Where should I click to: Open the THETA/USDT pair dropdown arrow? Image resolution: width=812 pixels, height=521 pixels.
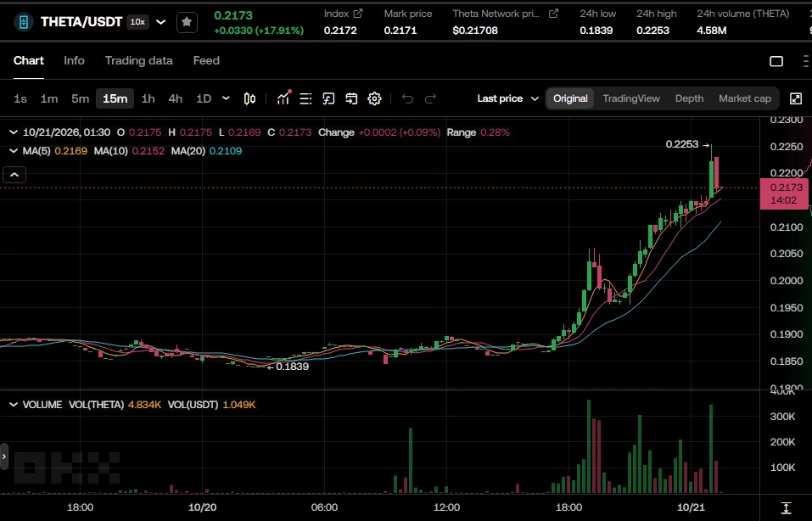click(161, 22)
